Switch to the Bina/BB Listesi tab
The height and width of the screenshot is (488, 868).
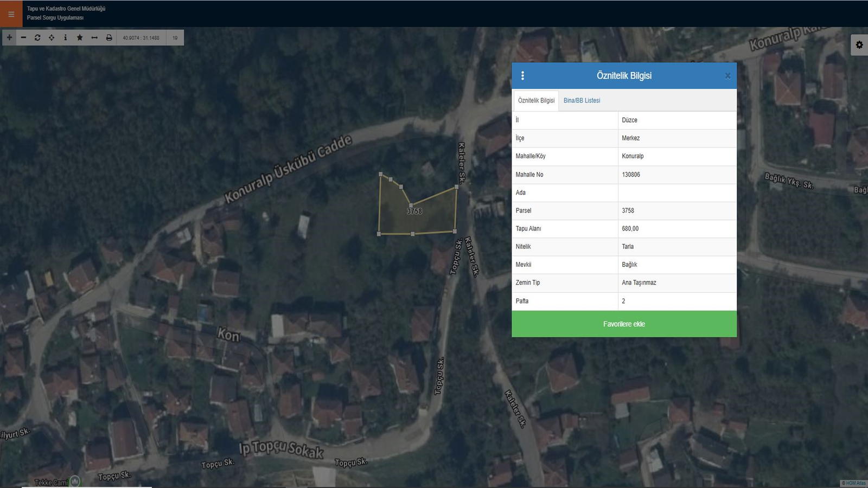(582, 100)
